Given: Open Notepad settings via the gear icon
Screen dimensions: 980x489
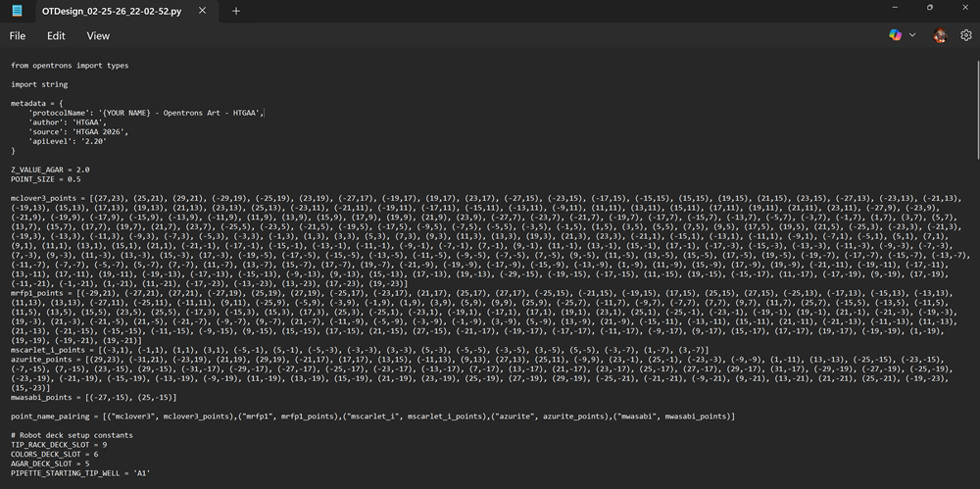Looking at the screenshot, I should click(x=965, y=35).
